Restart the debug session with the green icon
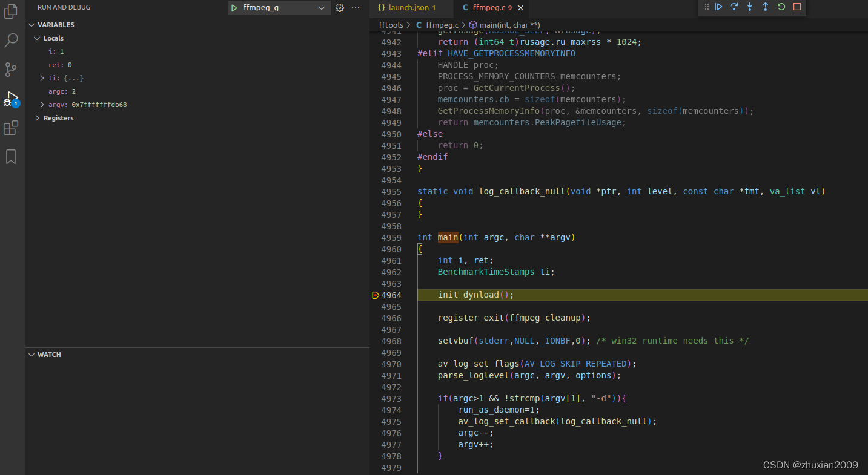The height and width of the screenshot is (475, 868). tap(781, 7)
